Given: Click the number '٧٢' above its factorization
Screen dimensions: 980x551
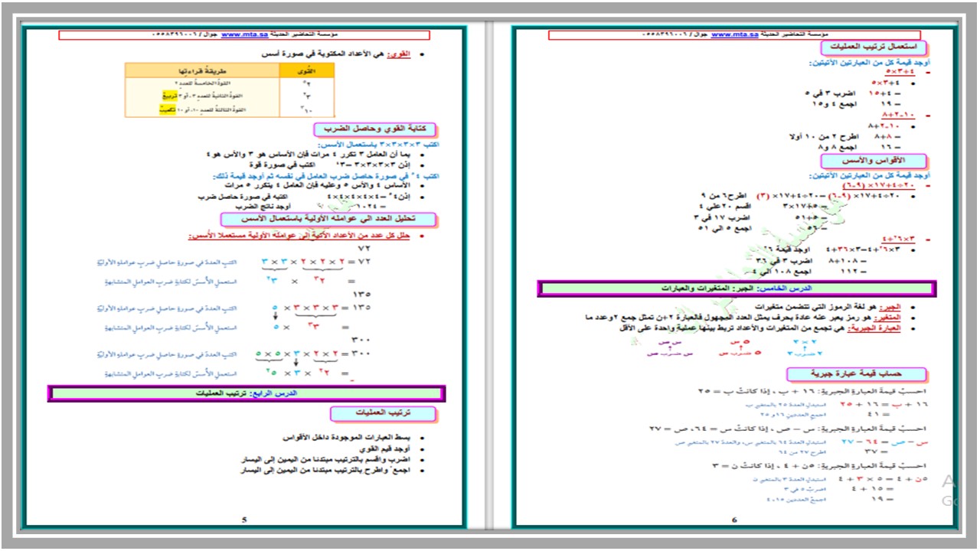Looking at the screenshot, I should click(x=364, y=249).
